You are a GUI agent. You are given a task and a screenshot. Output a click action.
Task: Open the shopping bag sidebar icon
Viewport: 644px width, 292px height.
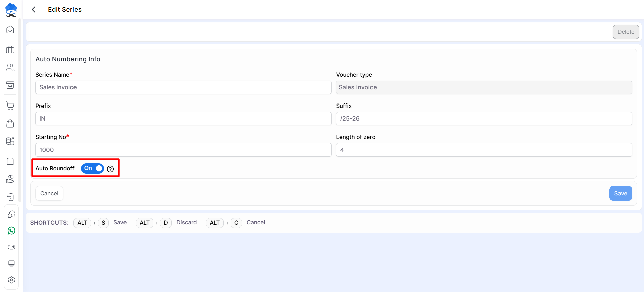click(10, 124)
